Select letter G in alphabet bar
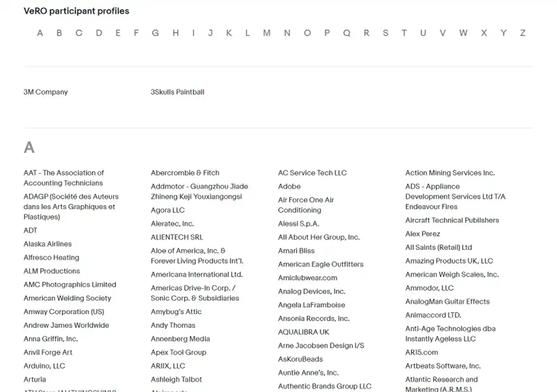The width and height of the screenshot is (557, 392). click(156, 33)
